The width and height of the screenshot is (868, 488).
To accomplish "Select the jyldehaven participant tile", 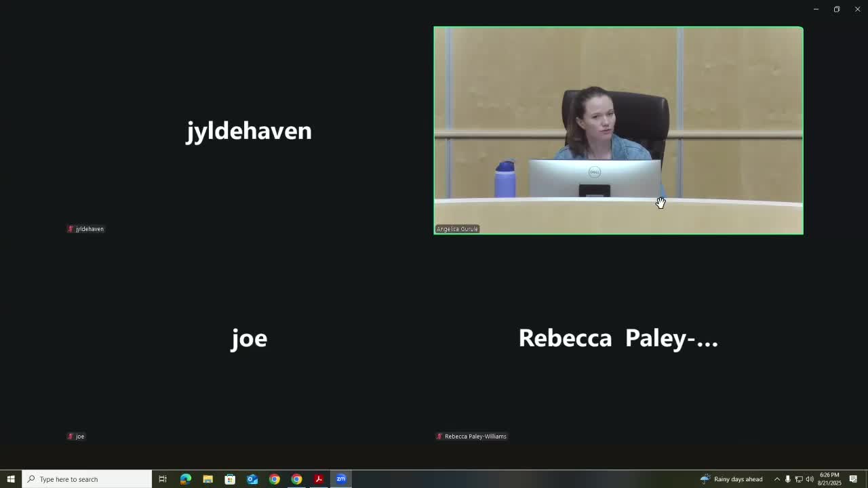I will click(x=249, y=131).
